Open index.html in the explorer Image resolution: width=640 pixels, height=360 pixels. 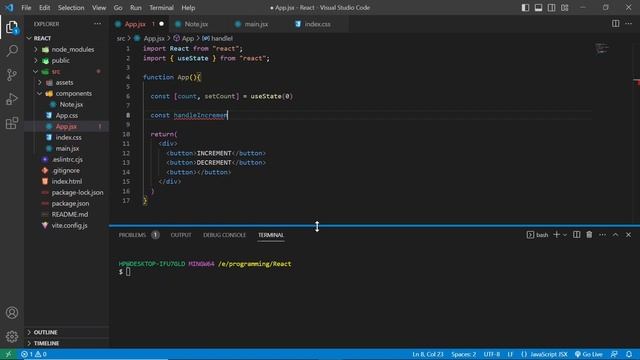(67, 181)
